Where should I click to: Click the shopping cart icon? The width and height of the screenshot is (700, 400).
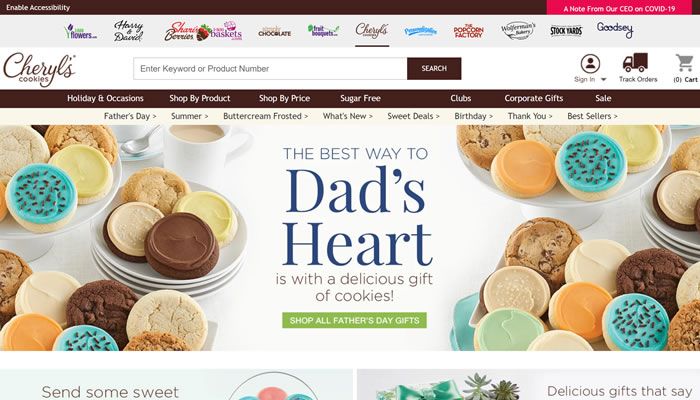684,63
